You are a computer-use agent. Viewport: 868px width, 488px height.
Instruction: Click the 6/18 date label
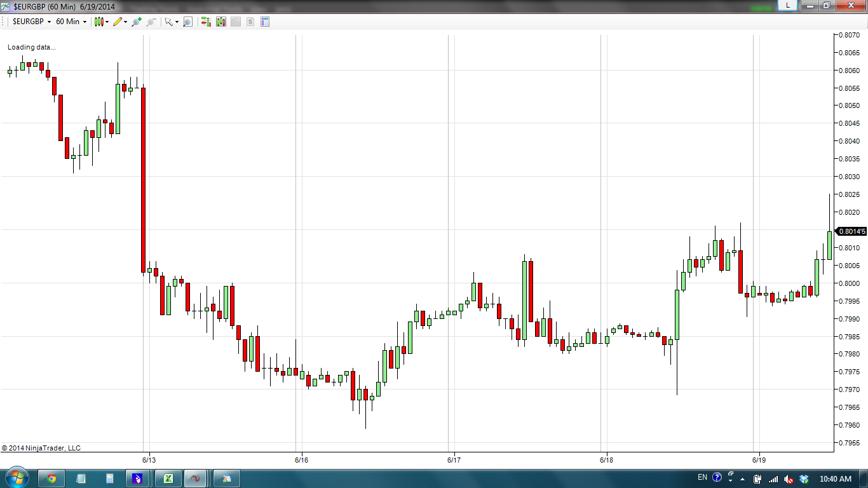[x=606, y=459]
